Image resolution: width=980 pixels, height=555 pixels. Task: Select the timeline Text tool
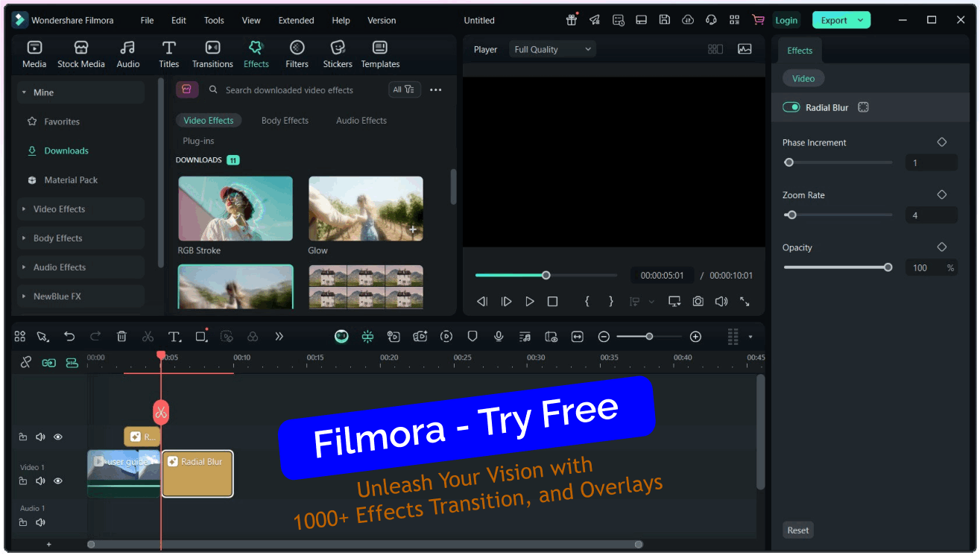[174, 337]
